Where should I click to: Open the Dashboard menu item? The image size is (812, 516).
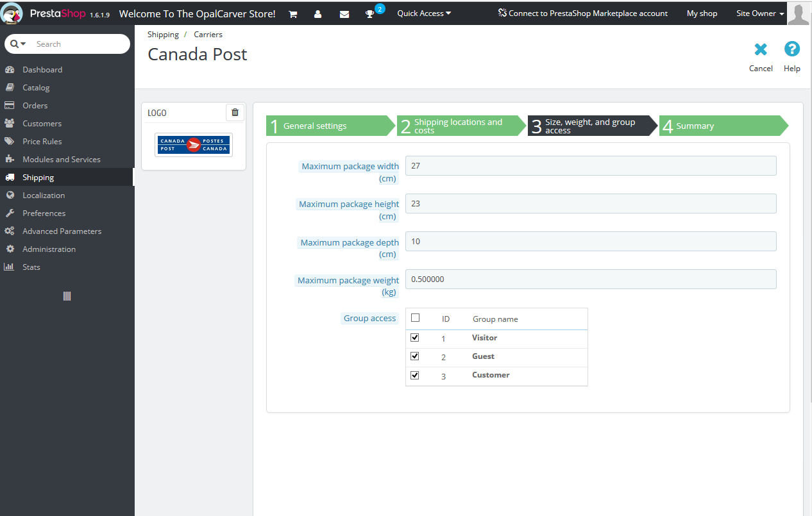[x=42, y=69]
